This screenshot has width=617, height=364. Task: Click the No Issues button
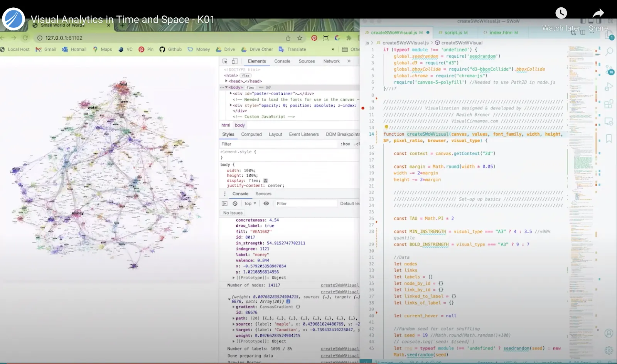(233, 213)
